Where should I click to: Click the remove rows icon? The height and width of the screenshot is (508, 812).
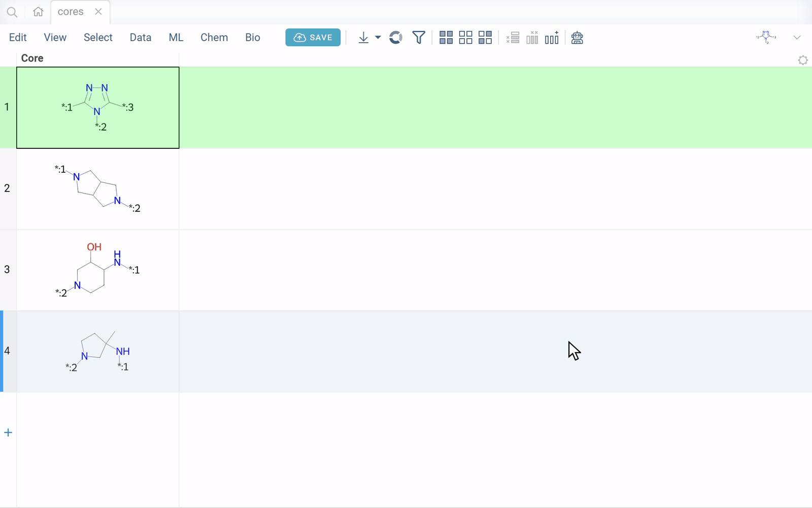(x=513, y=38)
